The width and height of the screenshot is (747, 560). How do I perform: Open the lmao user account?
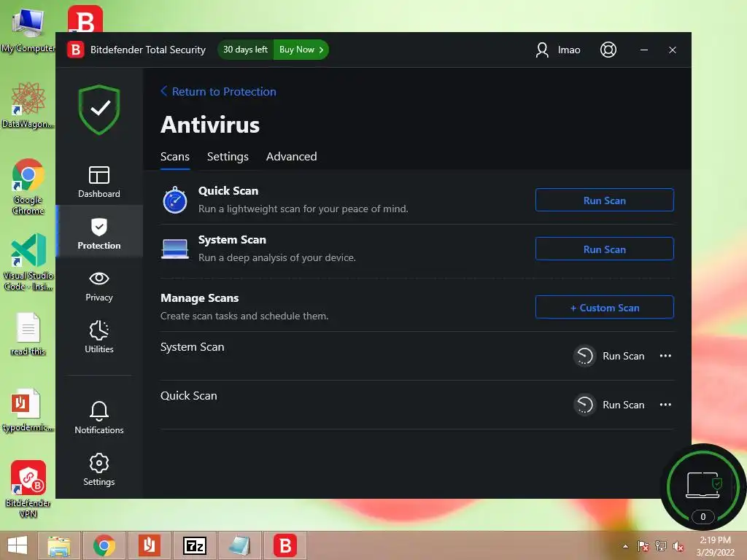pyautogui.click(x=558, y=50)
